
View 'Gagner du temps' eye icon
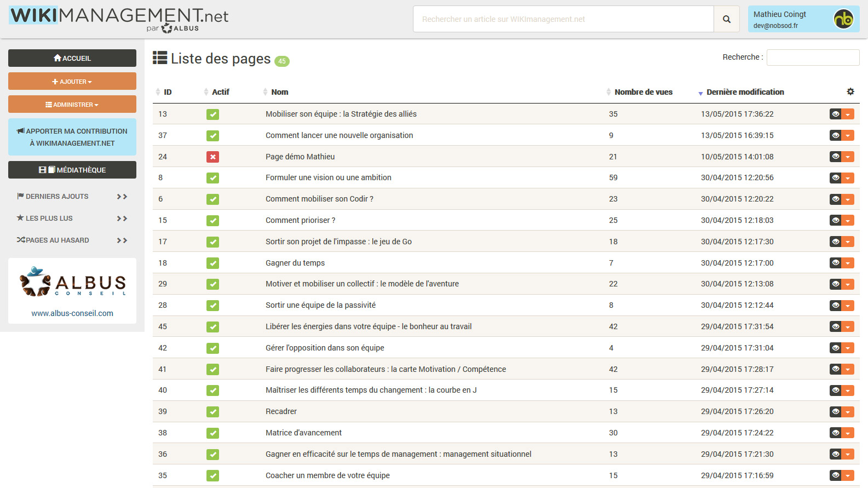[835, 263]
